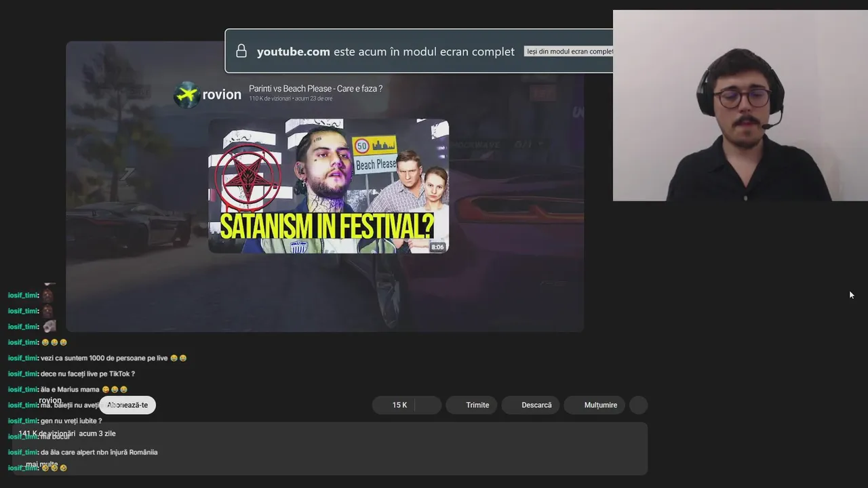Viewport: 868px width, 488px height.
Task: Click the '141 K de vizionări' description text
Action: (x=47, y=433)
